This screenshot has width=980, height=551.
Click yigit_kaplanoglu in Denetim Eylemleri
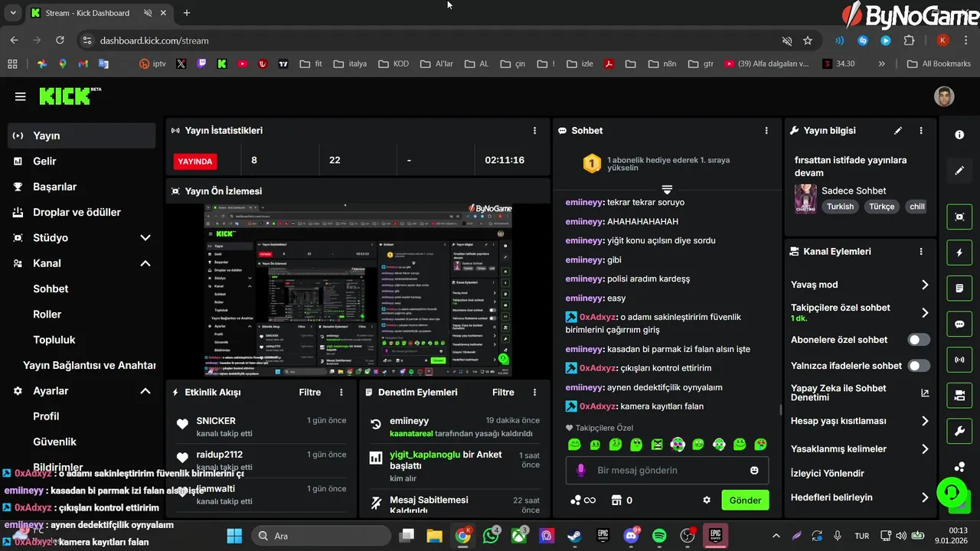tap(425, 455)
